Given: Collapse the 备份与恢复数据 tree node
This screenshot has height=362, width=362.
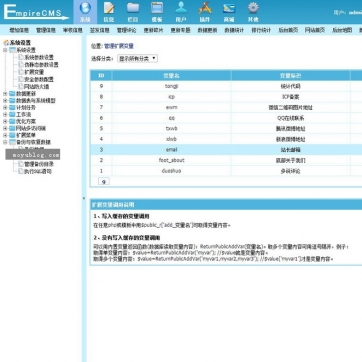Looking at the screenshot, I should (5, 142).
